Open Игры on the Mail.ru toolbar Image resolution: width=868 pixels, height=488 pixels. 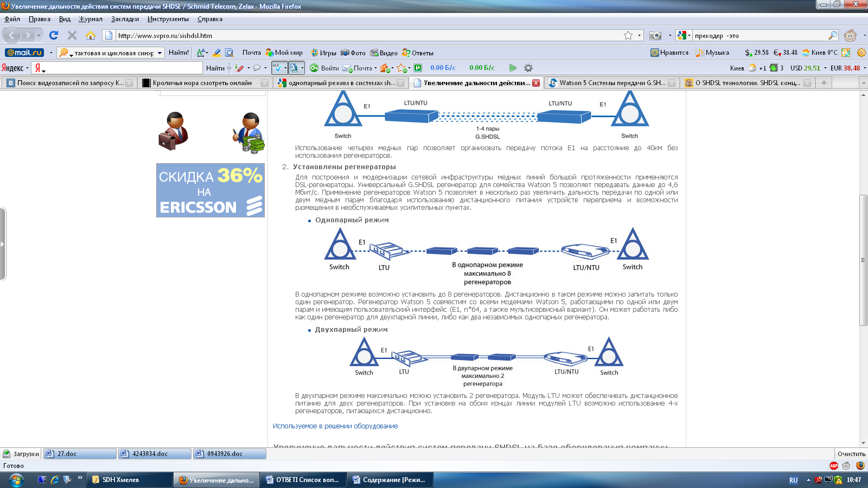tap(323, 53)
